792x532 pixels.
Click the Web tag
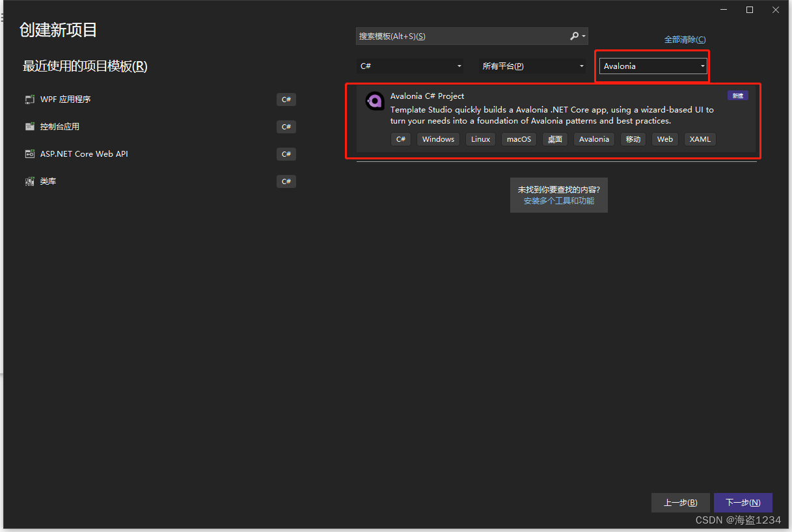click(665, 139)
